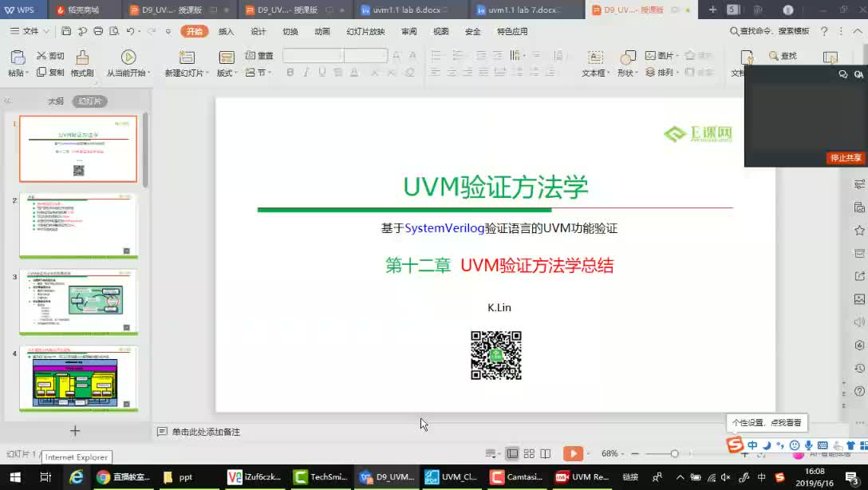The image size is (868, 490).
Task: Switch to slide sorter view icon
Action: click(529, 454)
